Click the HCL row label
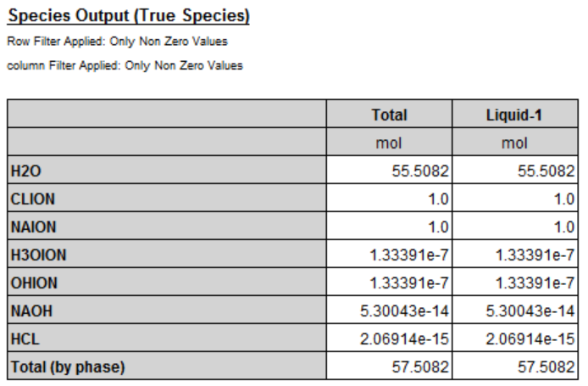The width and height of the screenshot is (588, 386). pyautogui.click(x=25, y=339)
